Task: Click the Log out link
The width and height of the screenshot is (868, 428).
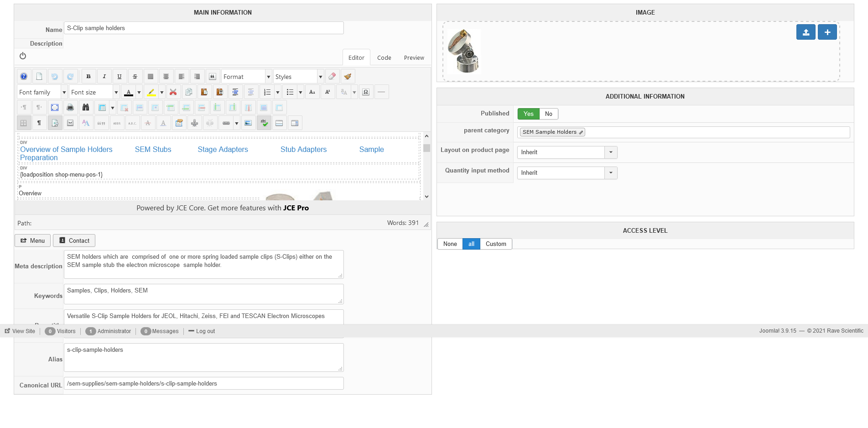Action: 202,331
